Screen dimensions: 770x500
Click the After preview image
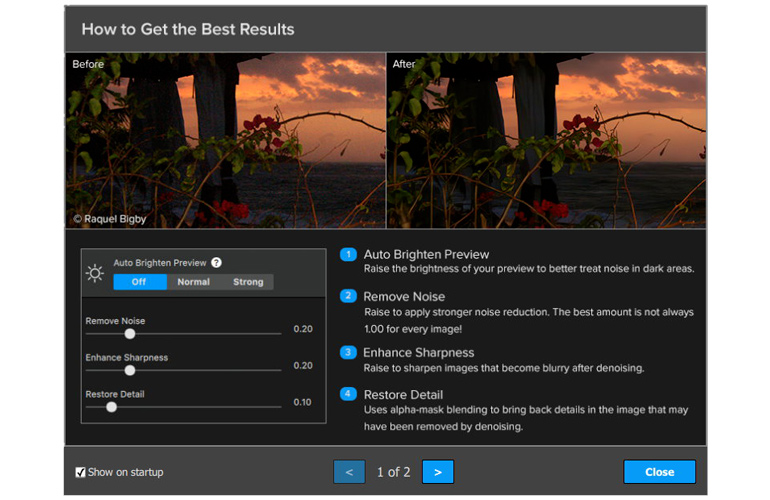[546, 140]
